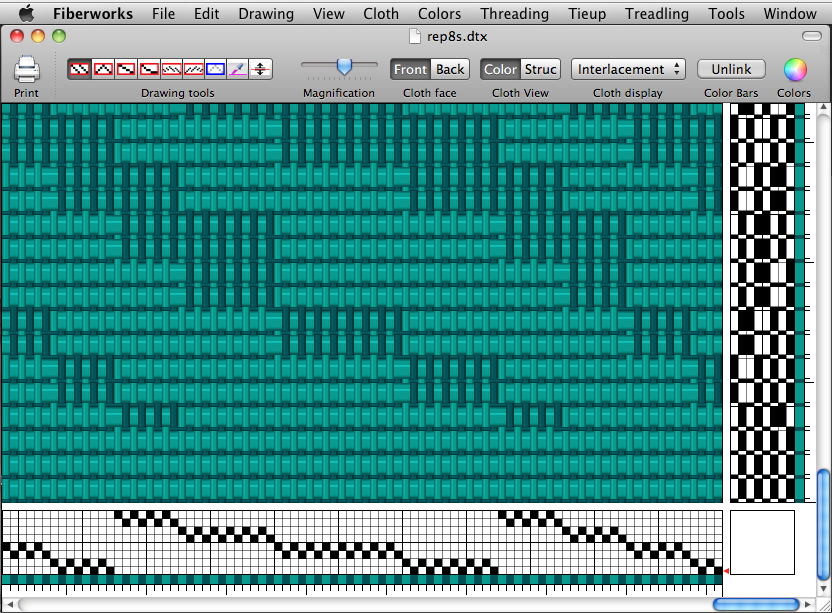
Task: Open the Apple menu
Action: pos(26,14)
